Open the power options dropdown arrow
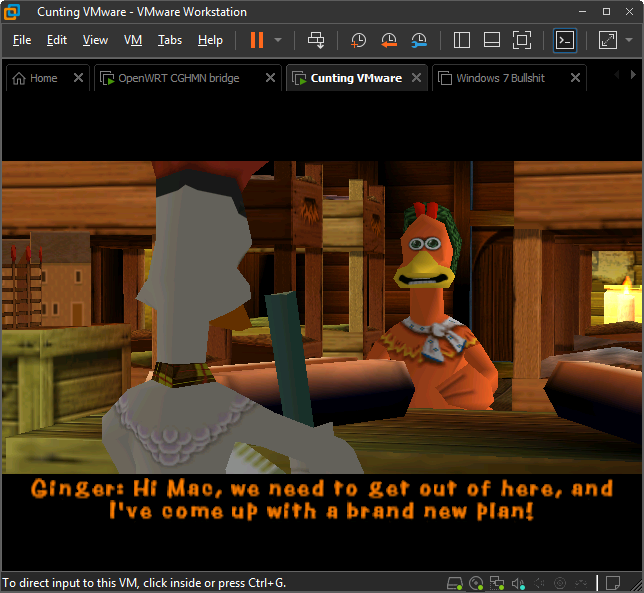 coord(278,40)
